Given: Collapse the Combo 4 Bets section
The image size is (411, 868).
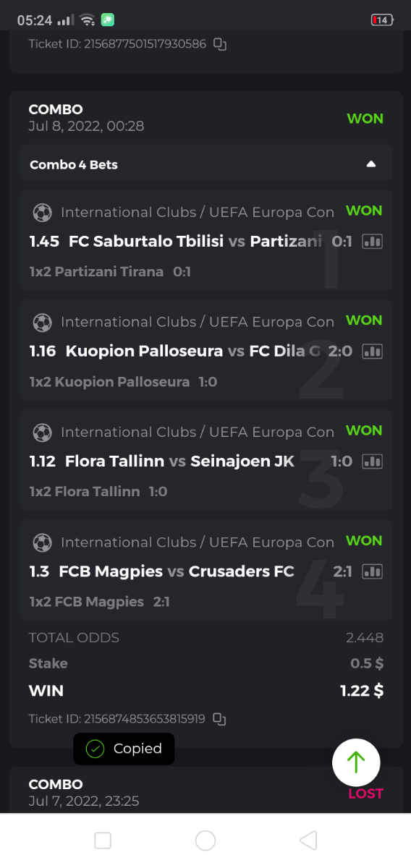Looking at the screenshot, I should click(371, 164).
